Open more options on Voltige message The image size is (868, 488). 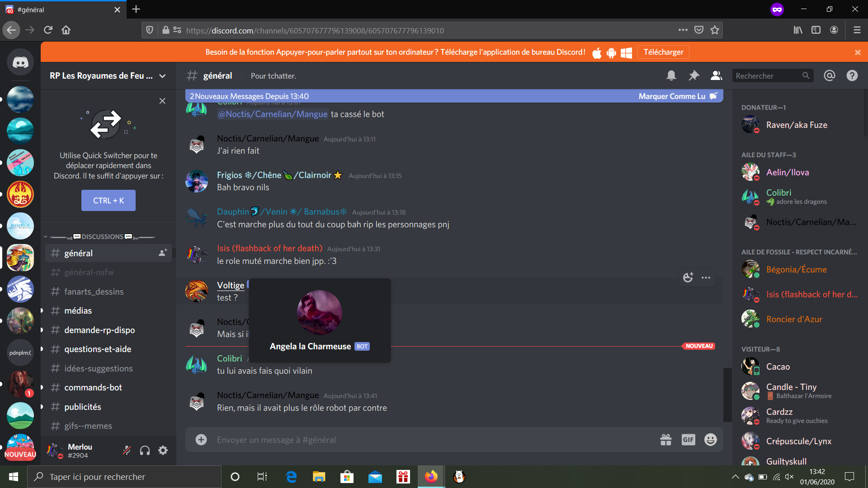[706, 277]
